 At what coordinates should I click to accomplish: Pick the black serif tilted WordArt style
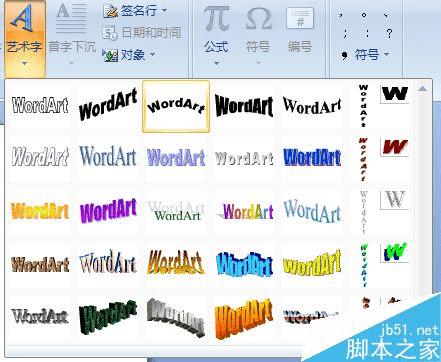(312, 105)
